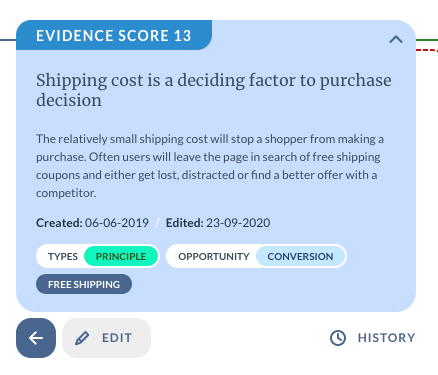
Task: Click the red dashed line segment
Action: pos(427,50)
